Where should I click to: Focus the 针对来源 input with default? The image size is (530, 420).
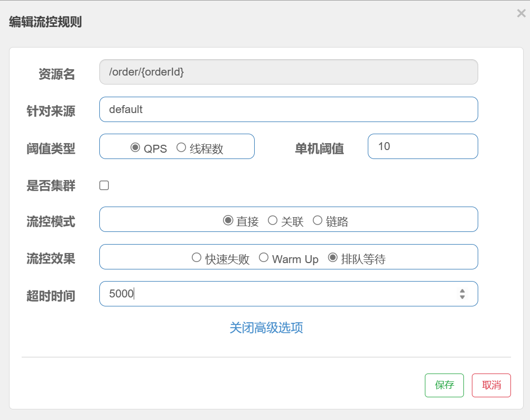pos(289,109)
